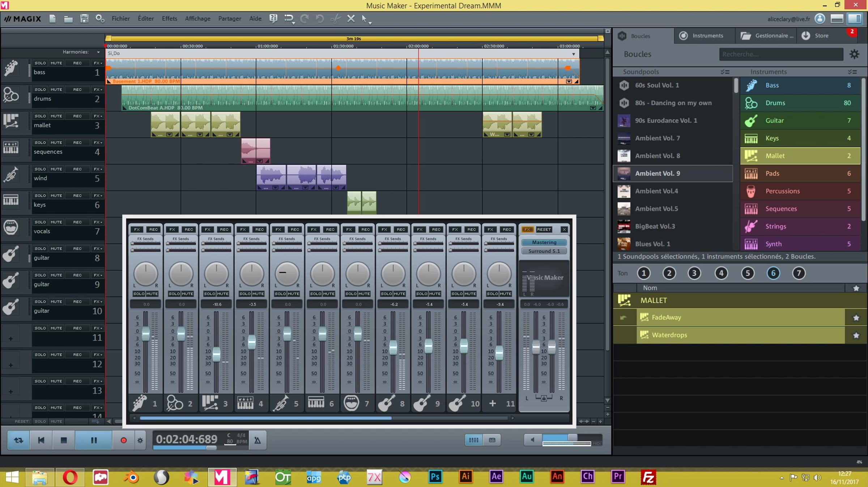868x487 pixels.
Task: Open Boucles settings gear icon
Action: click(x=854, y=54)
